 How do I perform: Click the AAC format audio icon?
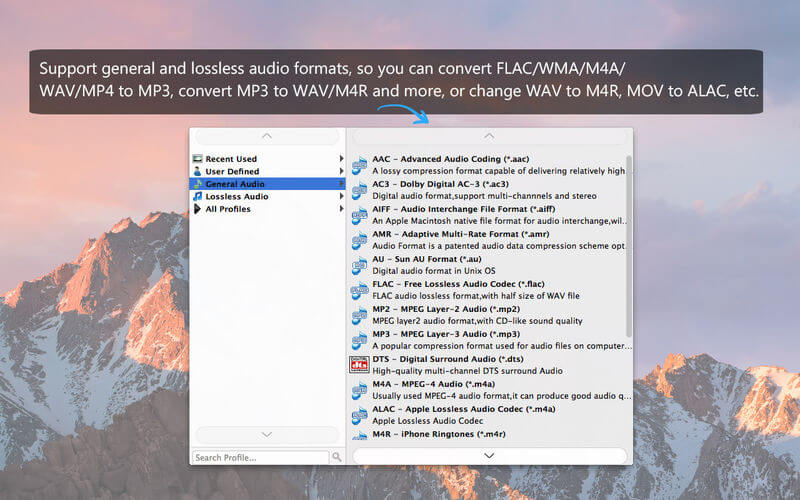359,165
